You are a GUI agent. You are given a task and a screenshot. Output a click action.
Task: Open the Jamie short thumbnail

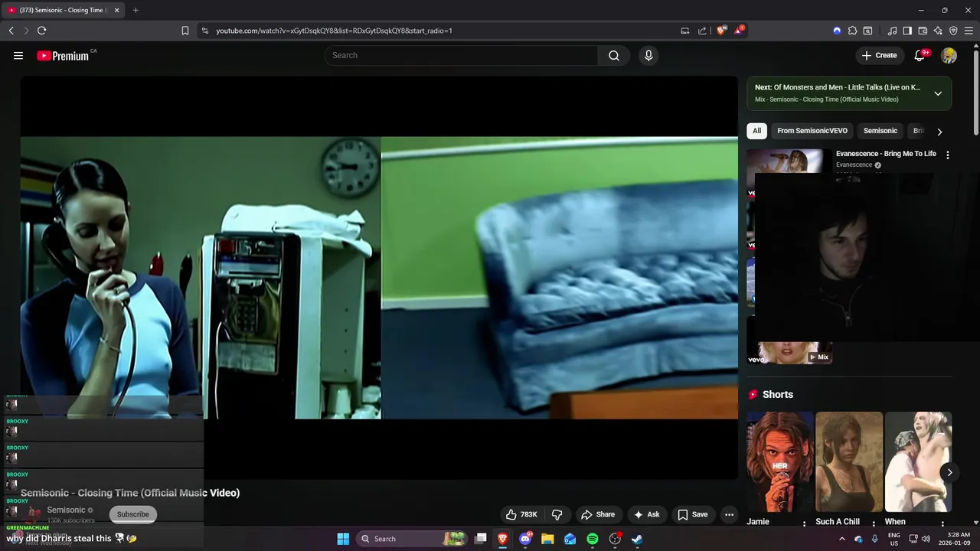click(x=780, y=462)
